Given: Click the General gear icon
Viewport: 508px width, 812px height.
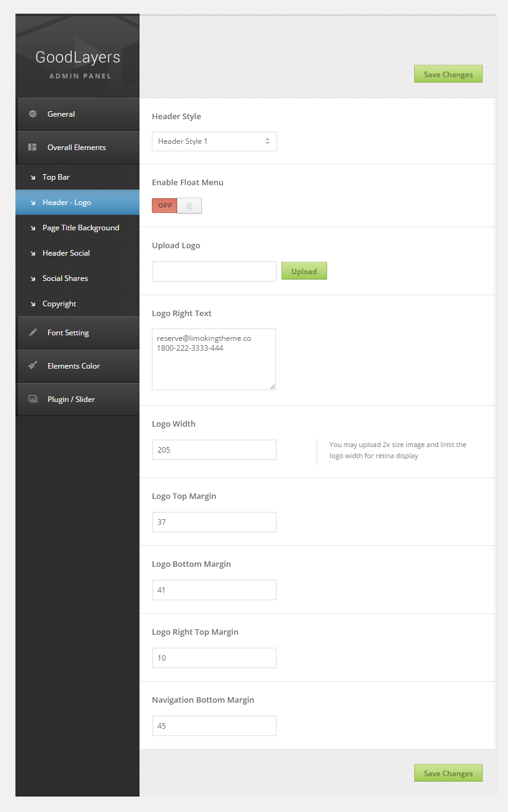Looking at the screenshot, I should click(x=33, y=114).
